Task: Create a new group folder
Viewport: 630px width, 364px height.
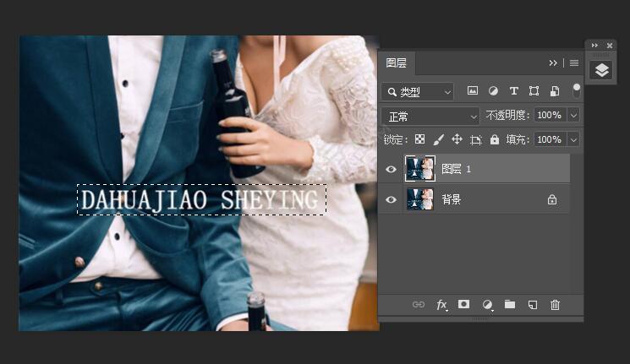Action: 510,304
